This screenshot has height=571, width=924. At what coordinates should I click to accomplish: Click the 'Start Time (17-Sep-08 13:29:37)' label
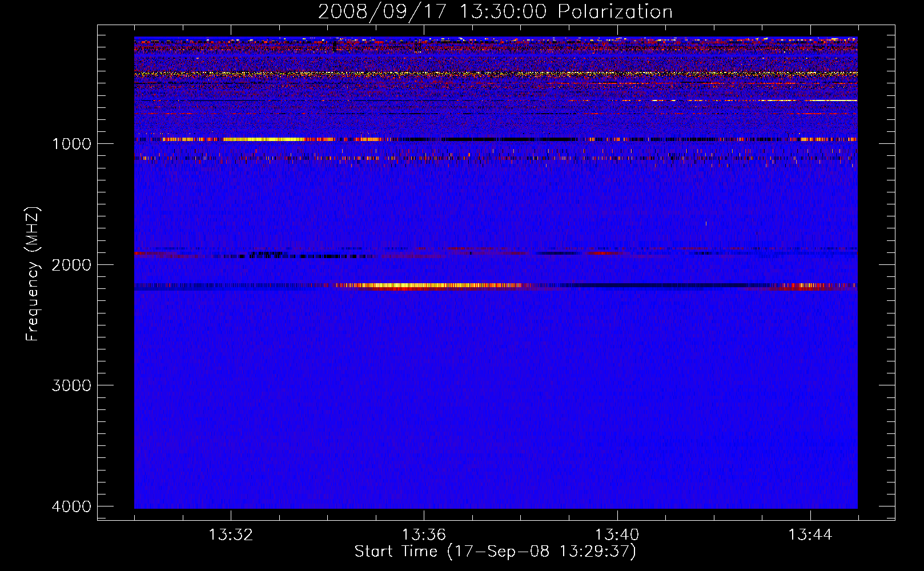pos(495,552)
